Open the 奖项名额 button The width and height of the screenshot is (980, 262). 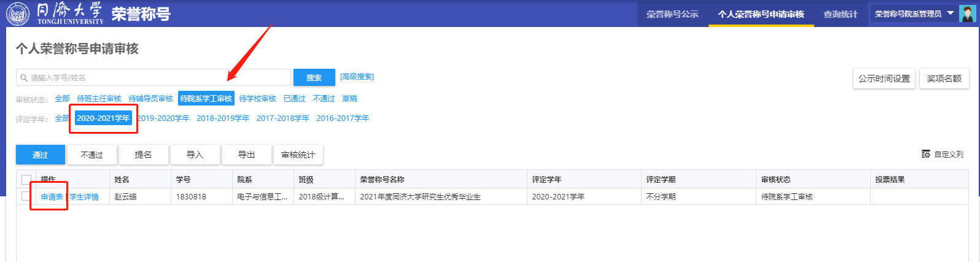tap(944, 79)
